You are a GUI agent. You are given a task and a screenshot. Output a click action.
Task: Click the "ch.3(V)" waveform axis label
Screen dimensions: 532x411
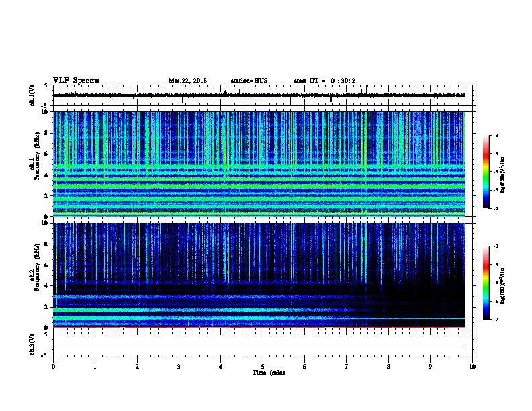tap(32, 345)
